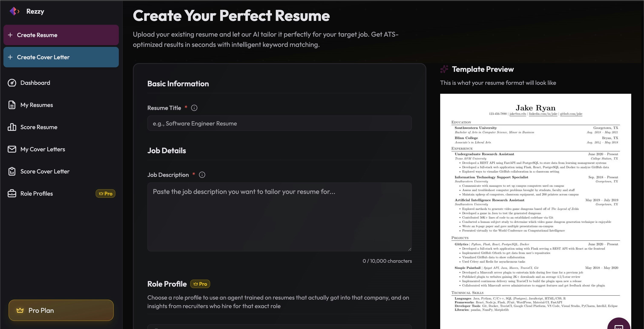644x329 pixels.
Task: Click the Pro badge next to Role Profiles
Action: [105, 193]
